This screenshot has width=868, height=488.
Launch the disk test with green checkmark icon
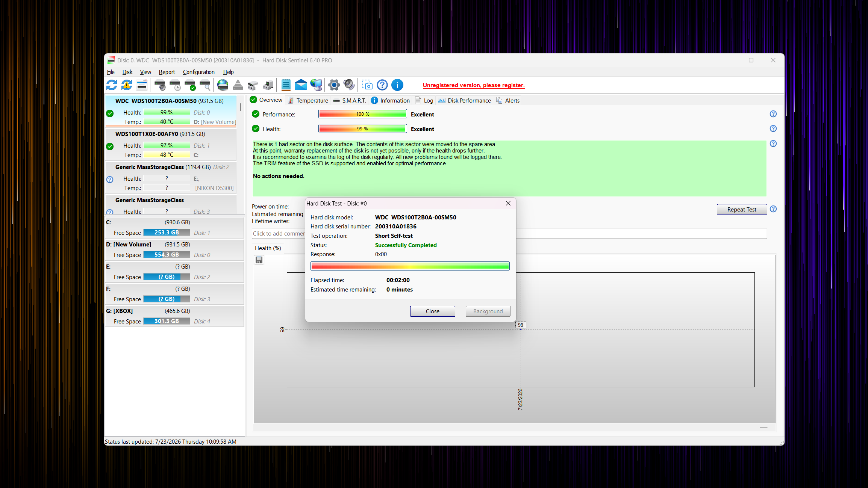[190, 85]
